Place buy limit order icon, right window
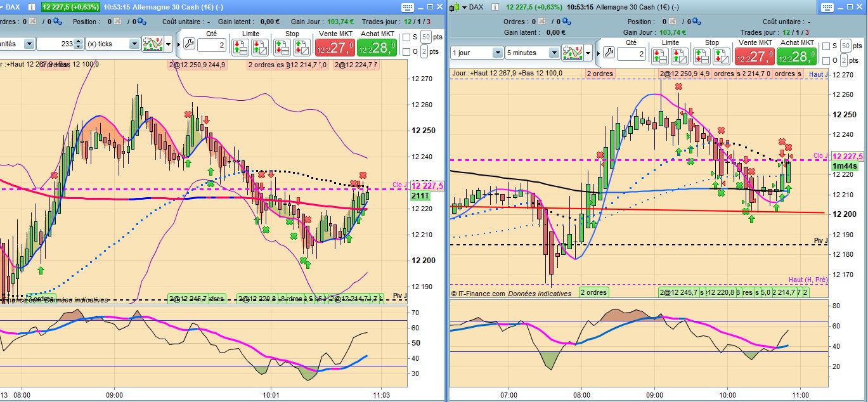The image size is (868, 402). [659, 56]
